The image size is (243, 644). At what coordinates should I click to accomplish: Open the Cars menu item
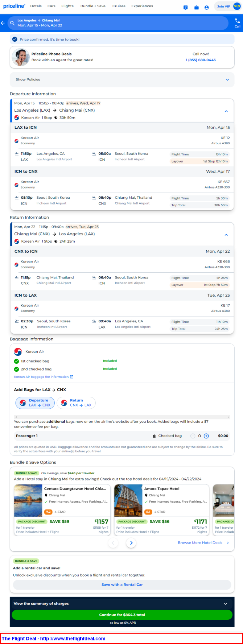click(x=52, y=6)
